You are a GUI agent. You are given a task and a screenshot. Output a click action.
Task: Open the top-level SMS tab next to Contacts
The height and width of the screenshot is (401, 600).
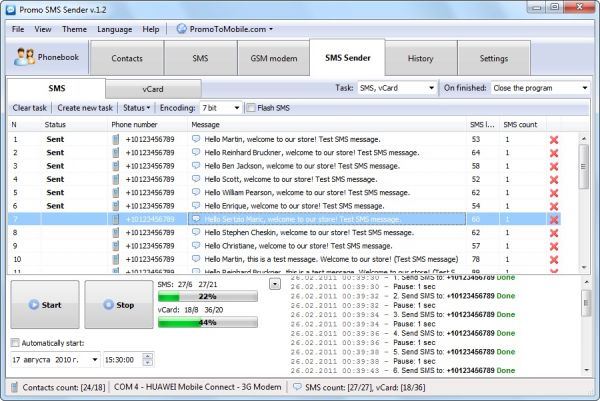pos(201,58)
